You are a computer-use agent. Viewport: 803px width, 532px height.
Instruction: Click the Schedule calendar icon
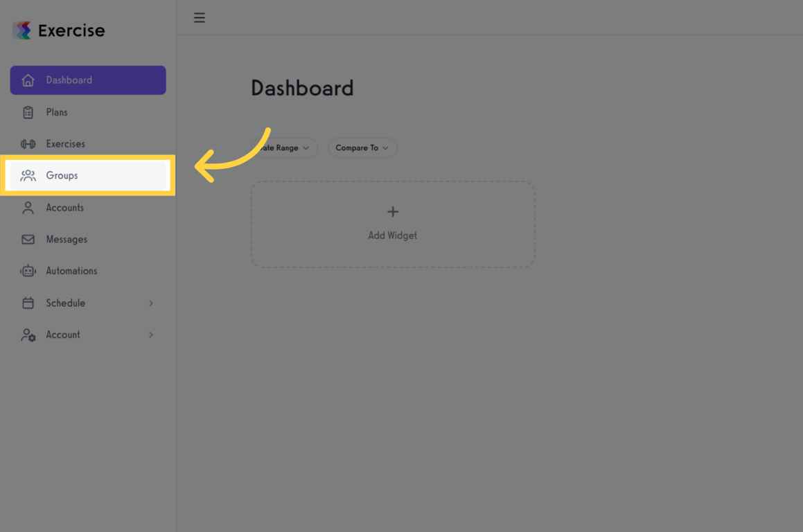[28, 303]
